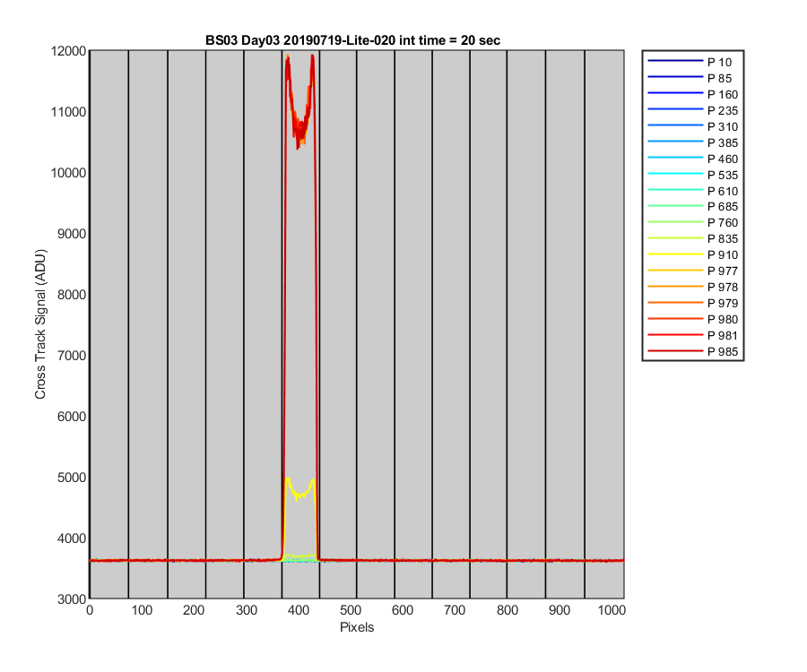This screenshot has height=672, width=807.
Task: Select legend entry P 535
Action: click(x=693, y=175)
